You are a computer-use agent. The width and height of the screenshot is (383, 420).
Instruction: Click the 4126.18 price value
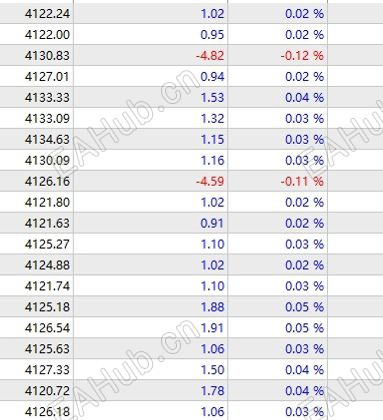47,412
